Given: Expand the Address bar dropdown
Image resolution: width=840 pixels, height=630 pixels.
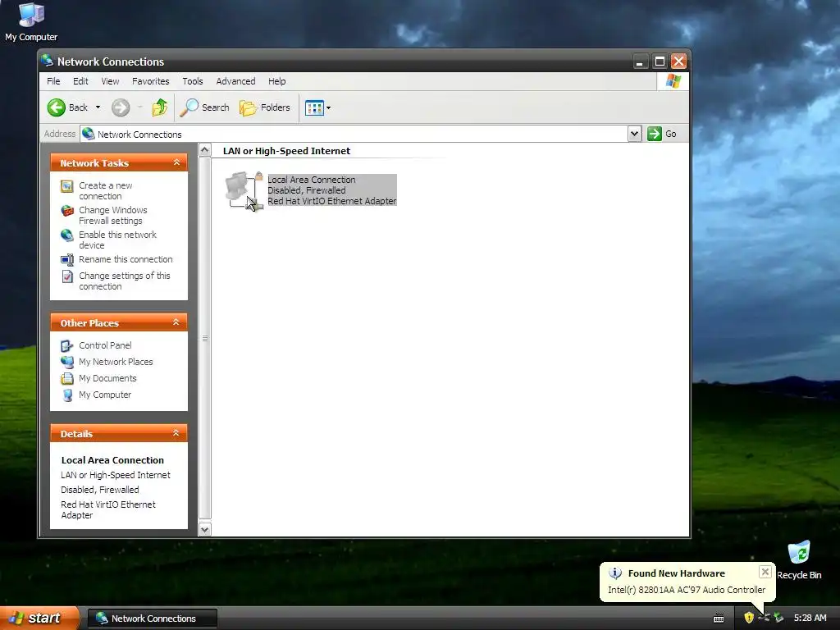Looking at the screenshot, I should tap(634, 134).
